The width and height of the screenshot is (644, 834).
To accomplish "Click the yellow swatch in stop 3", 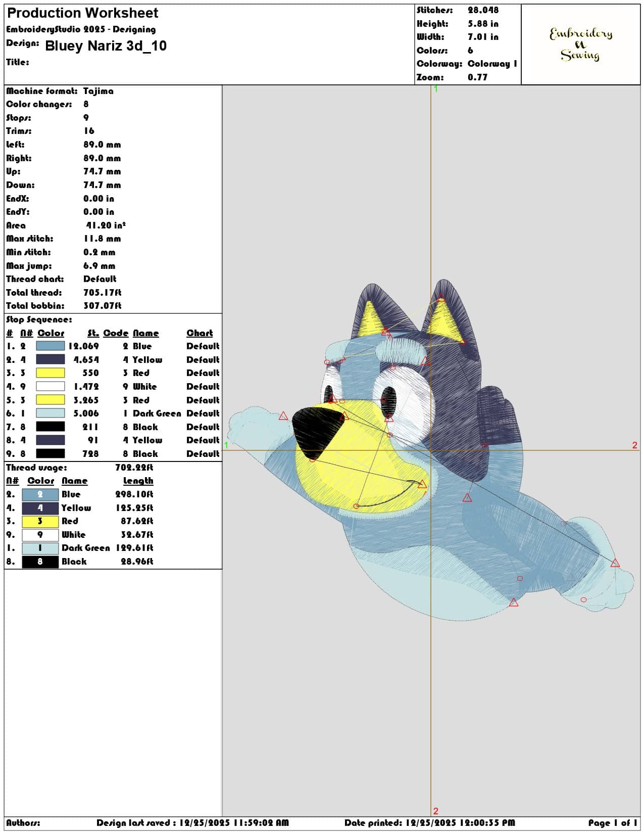I will coord(51,373).
